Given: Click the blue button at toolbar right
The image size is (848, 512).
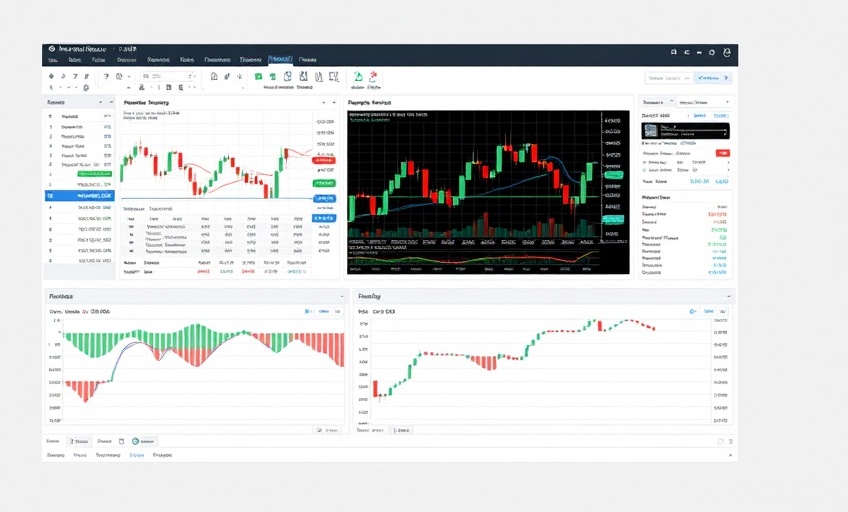Looking at the screenshot, I should 714,77.
